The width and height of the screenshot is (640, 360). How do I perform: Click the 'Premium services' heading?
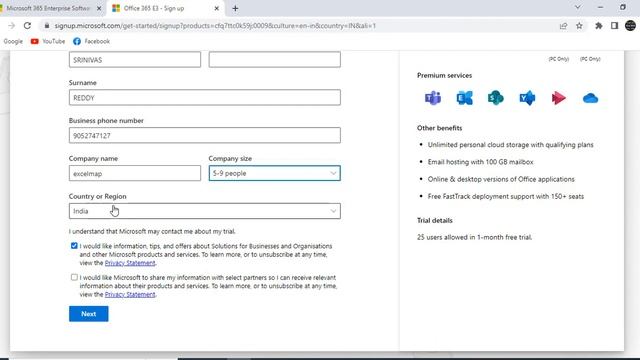(x=444, y=76)
